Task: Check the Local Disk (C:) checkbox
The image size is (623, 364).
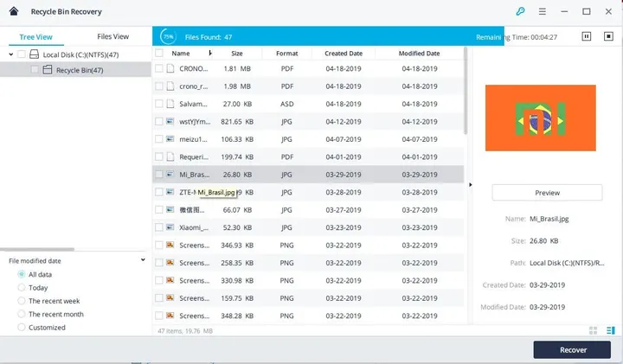Action: click(22, 54)
